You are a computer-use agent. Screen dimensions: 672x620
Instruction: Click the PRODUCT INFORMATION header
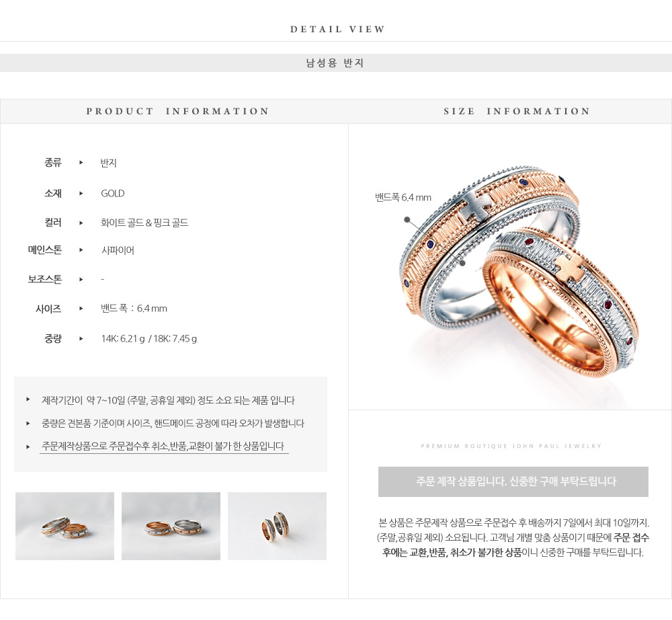pos(177,112)
